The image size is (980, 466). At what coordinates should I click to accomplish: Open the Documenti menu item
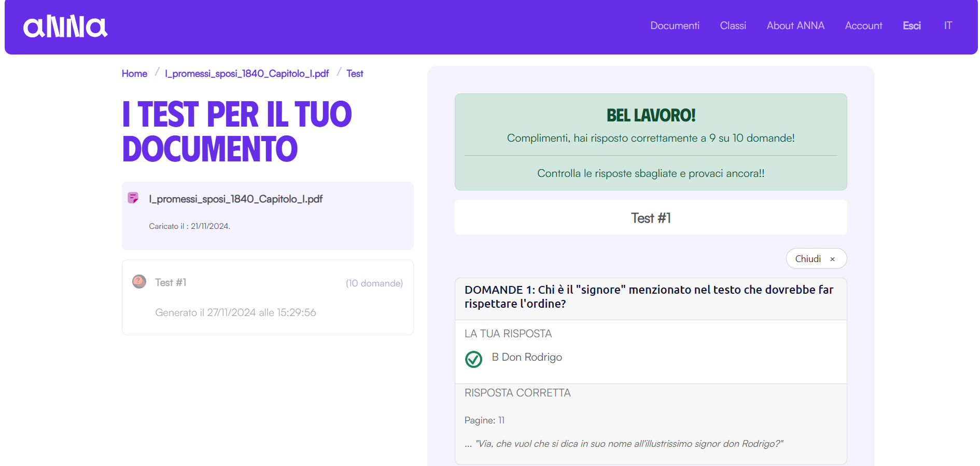point(675,26)
